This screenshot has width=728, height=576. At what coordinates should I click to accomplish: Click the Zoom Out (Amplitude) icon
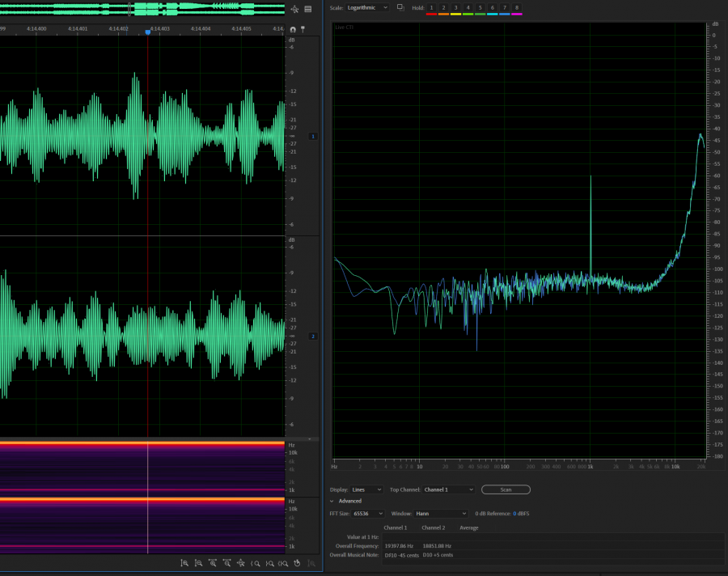198,563
